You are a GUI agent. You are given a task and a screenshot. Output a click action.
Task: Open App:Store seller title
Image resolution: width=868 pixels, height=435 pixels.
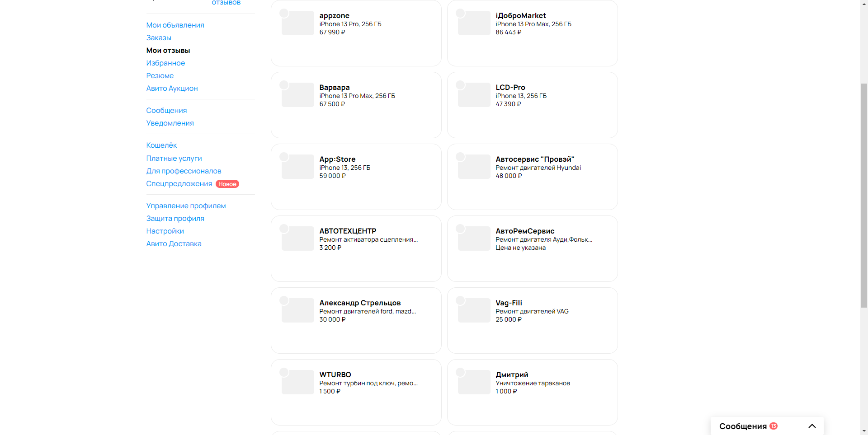coord(337,159)
